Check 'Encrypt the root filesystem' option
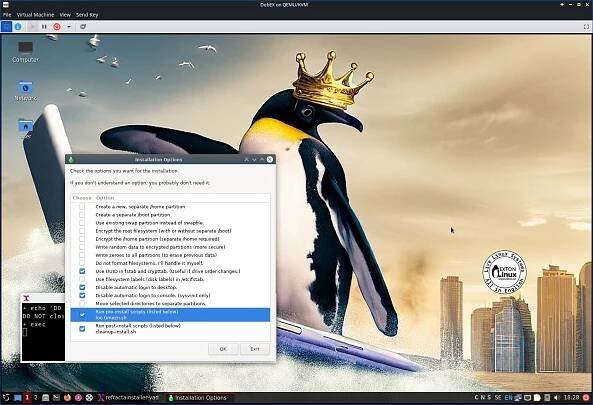This screenshot has height=405, width=593. pyautogui.click(x=82, y=231)
